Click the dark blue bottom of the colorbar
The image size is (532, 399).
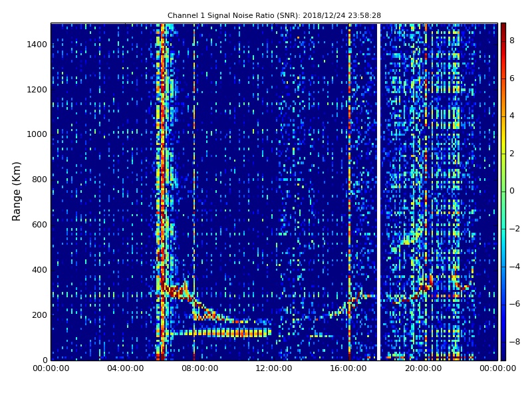pos(503,354)
